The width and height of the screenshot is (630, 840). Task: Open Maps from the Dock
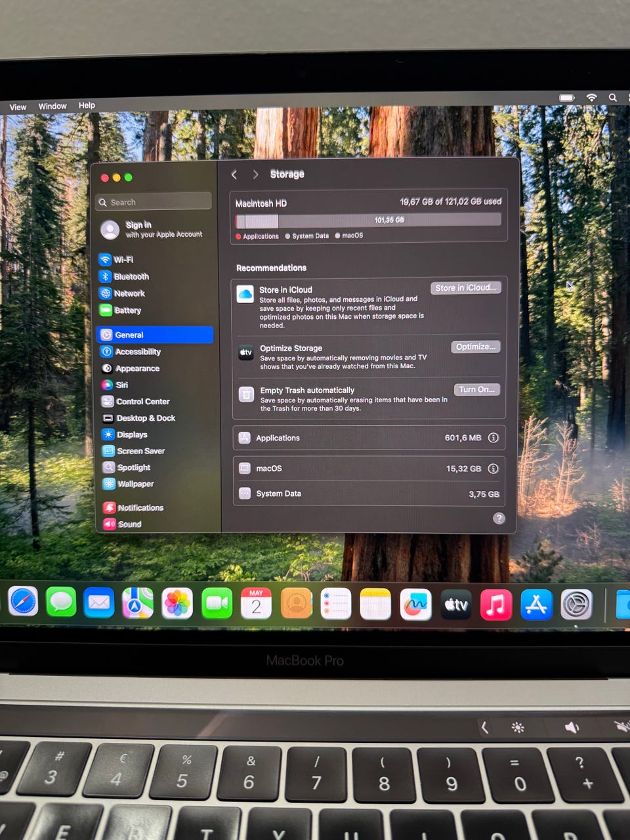pos(138,602)
